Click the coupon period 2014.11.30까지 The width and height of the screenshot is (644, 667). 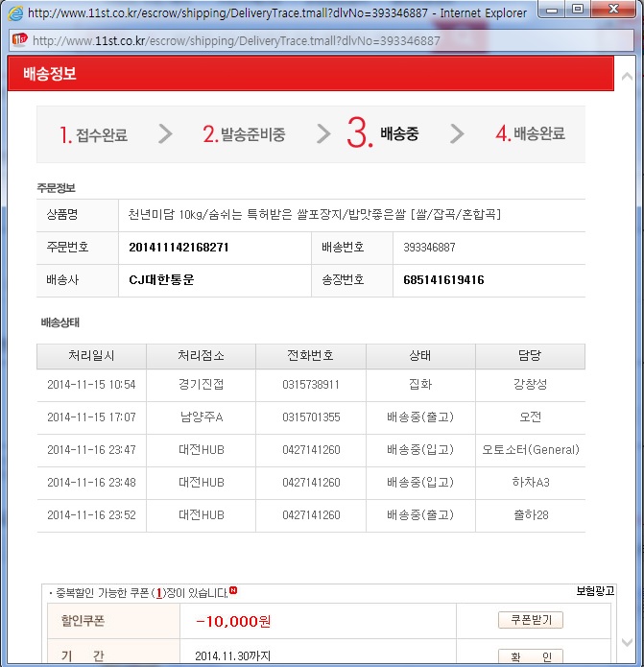[x=232, y=655]
